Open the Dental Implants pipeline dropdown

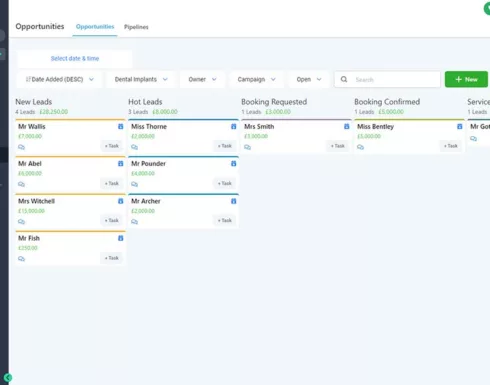click(x=141, y=79)
